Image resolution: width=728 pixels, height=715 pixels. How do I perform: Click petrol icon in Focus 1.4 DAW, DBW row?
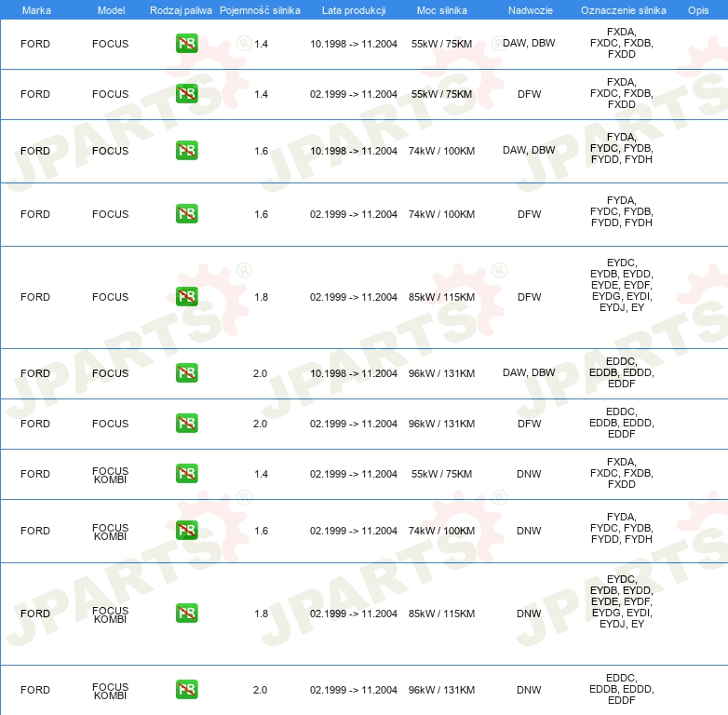pyautogui.click(x=186, y=44)
